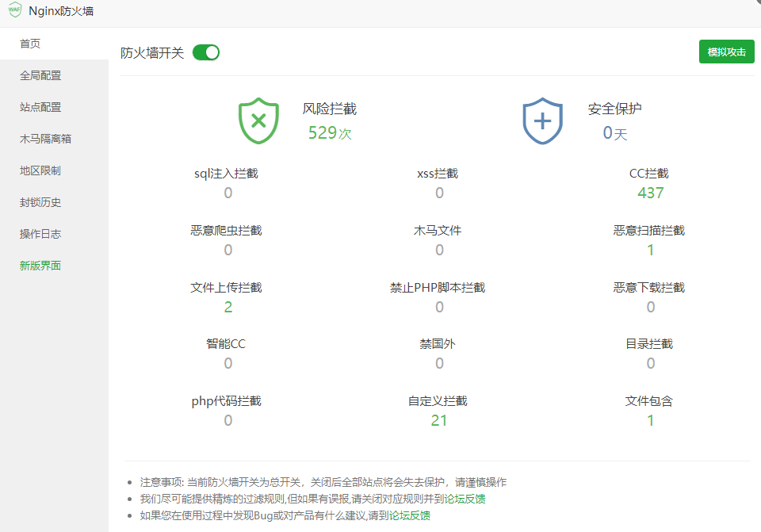The image size is (761, 532).
Task: Click the 恶意爬虫拦截 label
Action: (226, 231)
